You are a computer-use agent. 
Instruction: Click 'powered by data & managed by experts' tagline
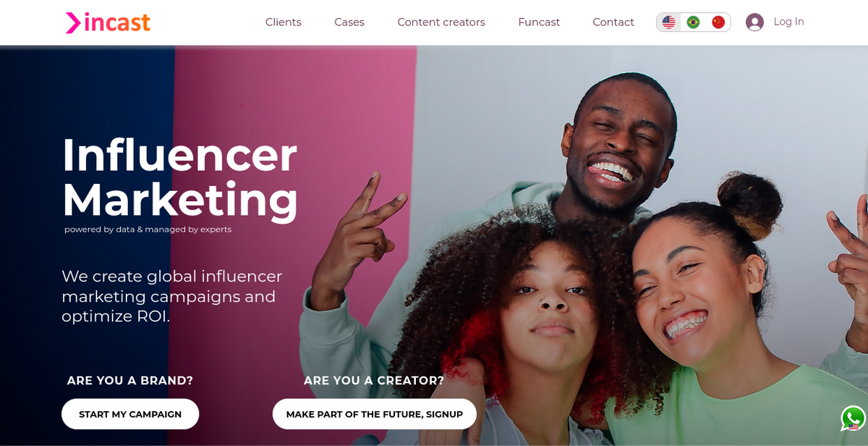pyautogui.click(x=148, y=230)
